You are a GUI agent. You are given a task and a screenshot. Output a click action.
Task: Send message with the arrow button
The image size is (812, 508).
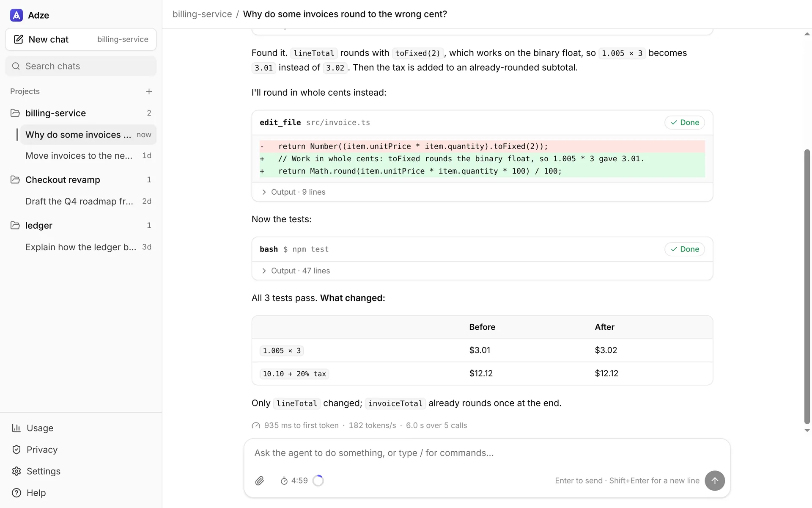pyautogui.click(x=715, y=481)
